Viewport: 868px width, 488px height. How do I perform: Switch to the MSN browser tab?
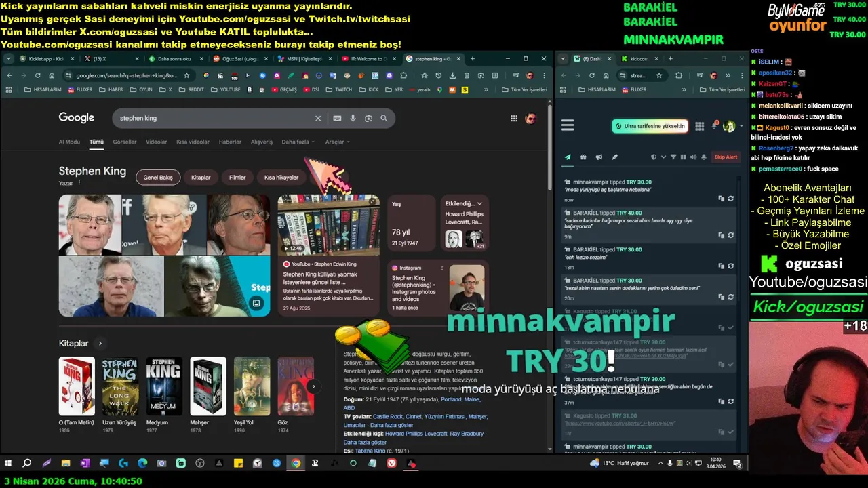coord(306,59)
